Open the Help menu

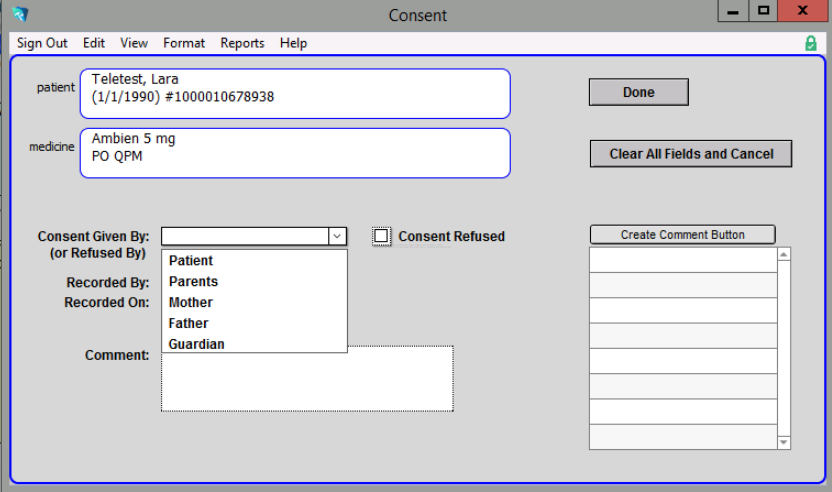293,43
